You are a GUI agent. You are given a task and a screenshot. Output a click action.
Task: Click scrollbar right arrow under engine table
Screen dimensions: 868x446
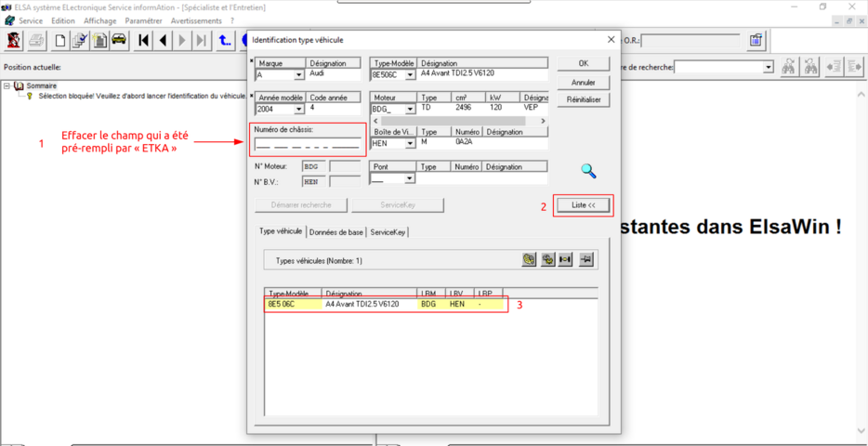click(543, 121)
